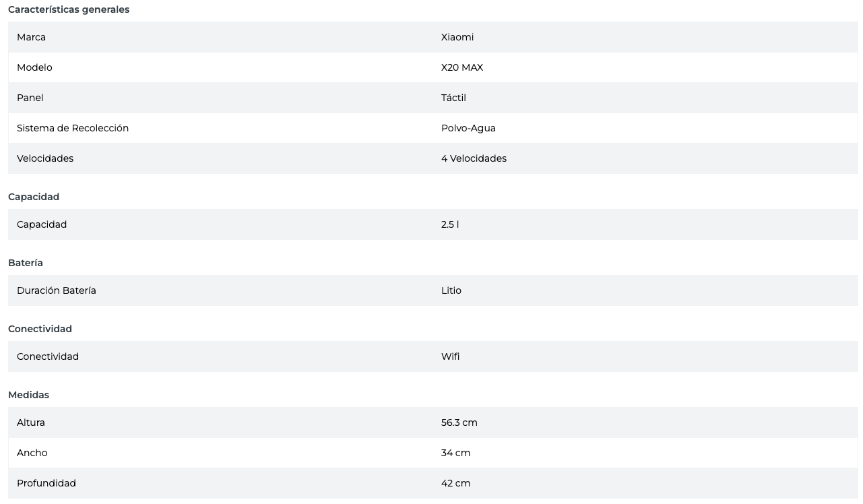Click the 'Ancho' row label

32,453
